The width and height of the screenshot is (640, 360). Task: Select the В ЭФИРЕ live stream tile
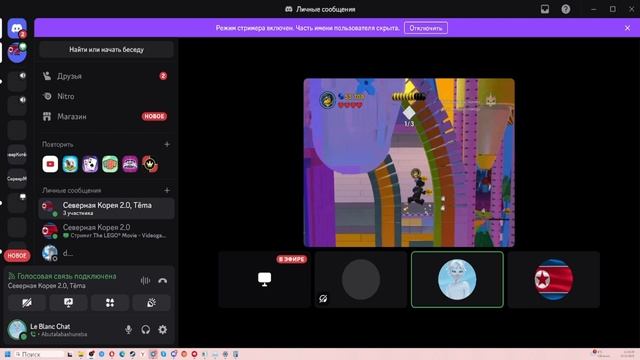(264, 280)
